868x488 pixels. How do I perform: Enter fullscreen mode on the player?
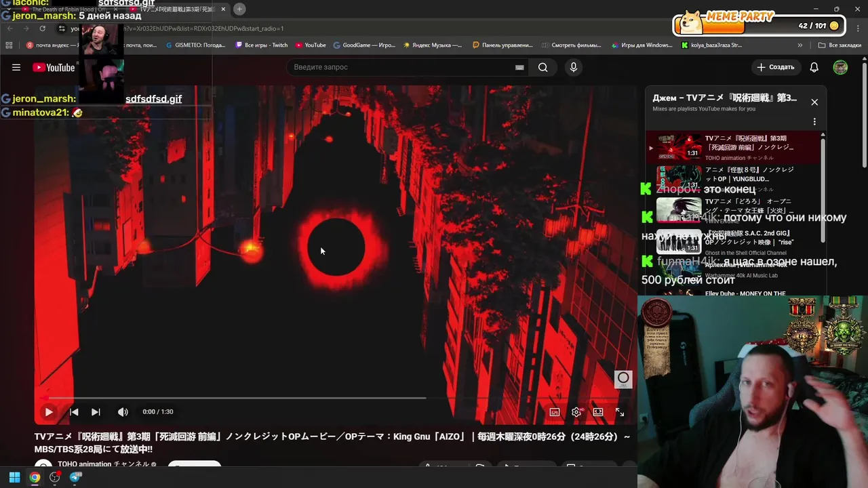coord(619,411)
